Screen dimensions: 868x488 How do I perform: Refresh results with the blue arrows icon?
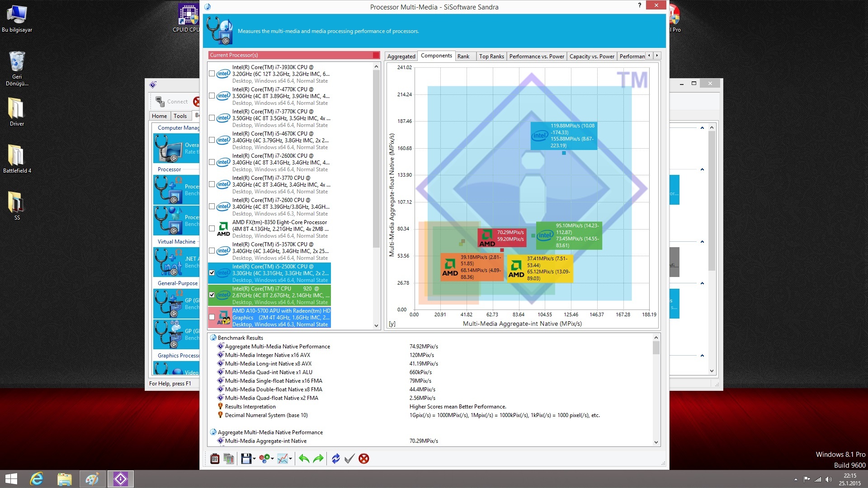click(335, 459)
